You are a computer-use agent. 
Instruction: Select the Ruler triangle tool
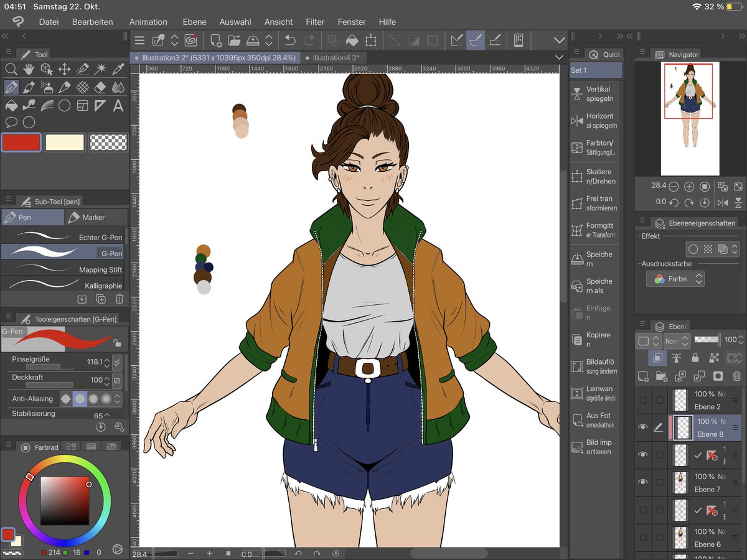click(x=100, y=105)
